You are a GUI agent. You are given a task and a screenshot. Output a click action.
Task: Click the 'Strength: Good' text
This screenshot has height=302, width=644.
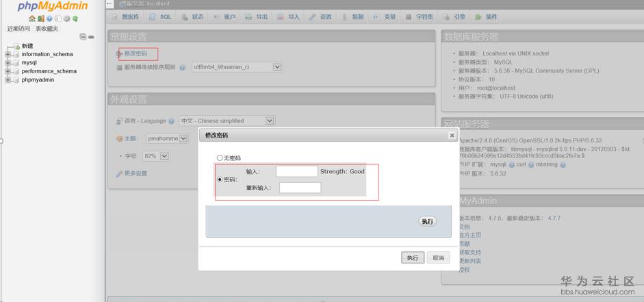tap(343, 171)
